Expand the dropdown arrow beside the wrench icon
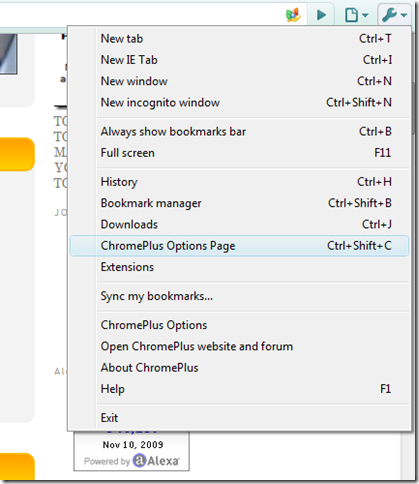 404,15
